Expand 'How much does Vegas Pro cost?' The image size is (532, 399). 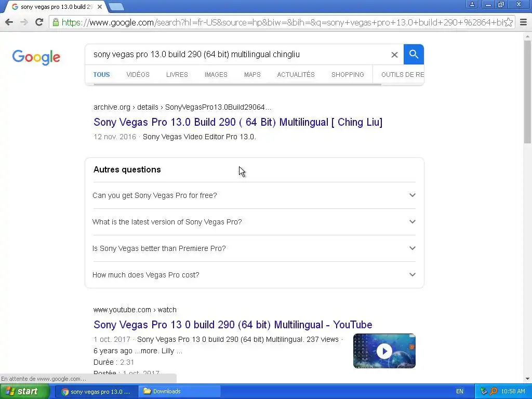[254, 275]
